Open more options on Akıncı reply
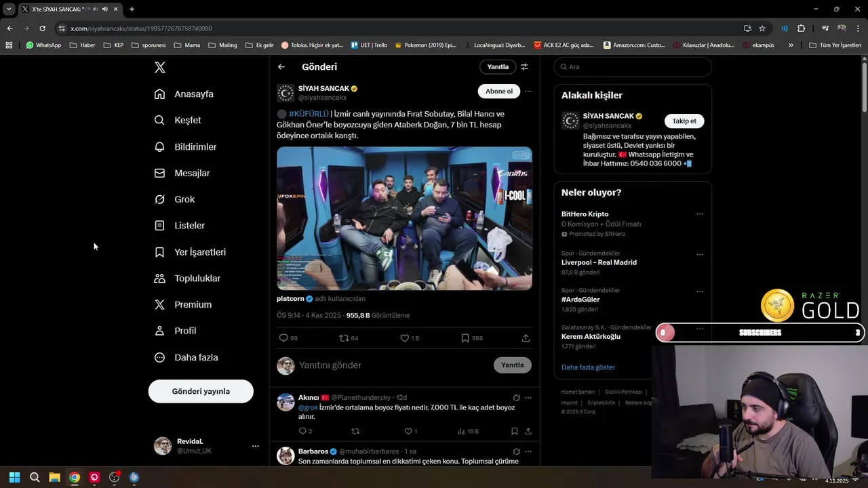Screen dimensions: 868x488 (528, 398)
